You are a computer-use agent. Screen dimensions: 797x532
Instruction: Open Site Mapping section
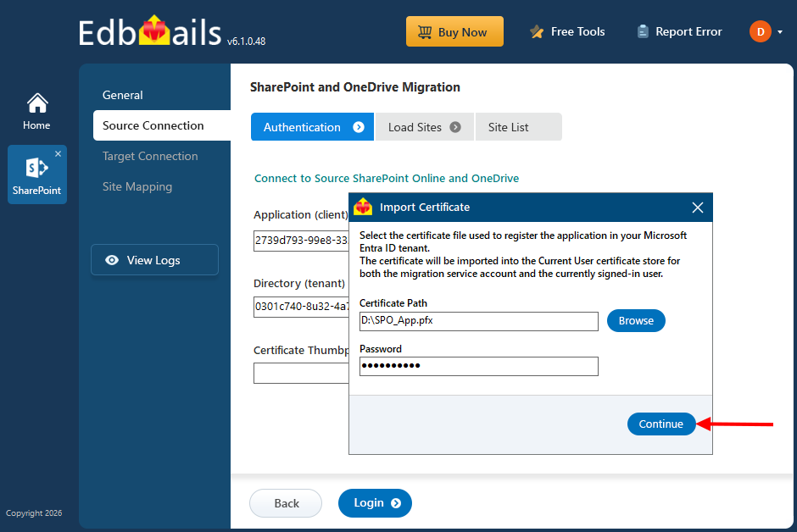137,186
